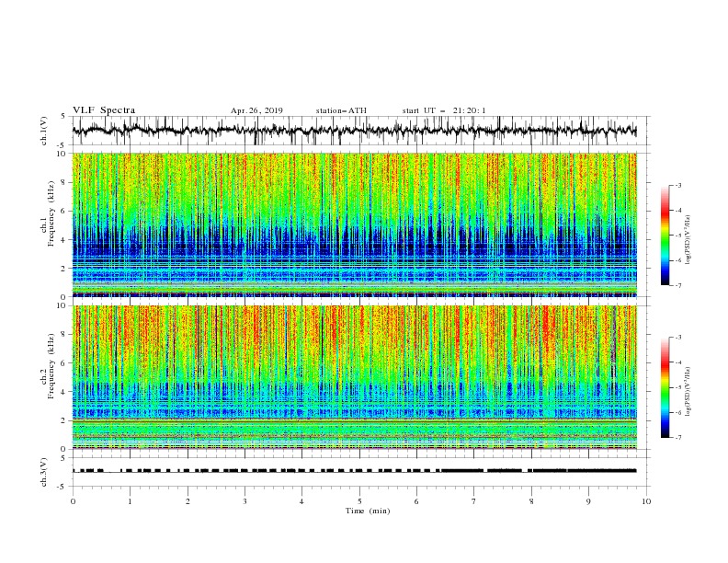Viewport: 728px width, 563px height.
Task: Click the "-7" label on ch.1 color bar
Action: click(x=677, y=285)
